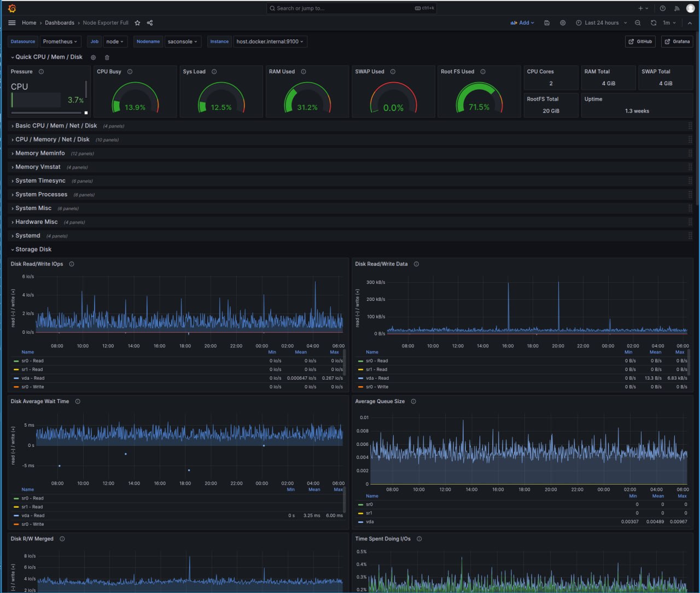Show info for Root FS Used panel
Image resolution: width=700 pixels, height=593 pixels.
[482, 72]
